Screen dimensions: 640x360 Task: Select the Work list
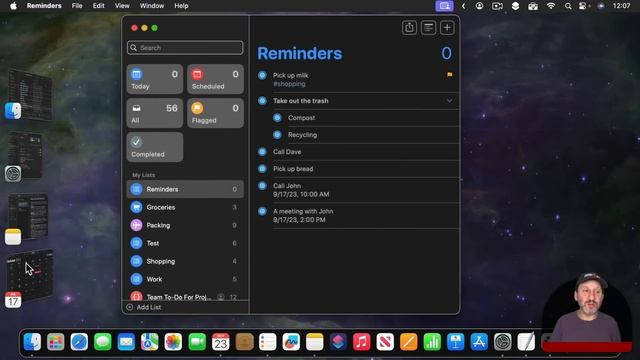pyautogui.click(x=185, y=279)
